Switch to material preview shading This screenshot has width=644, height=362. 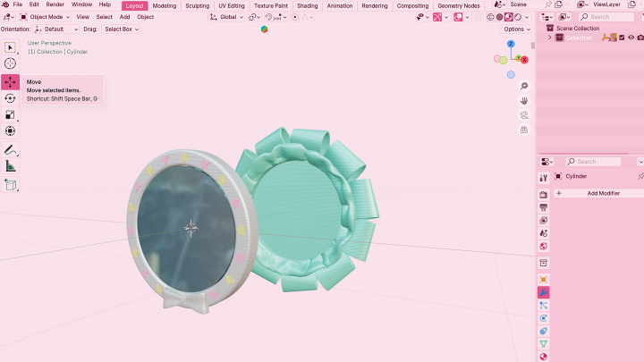click(x=509, y=17)
